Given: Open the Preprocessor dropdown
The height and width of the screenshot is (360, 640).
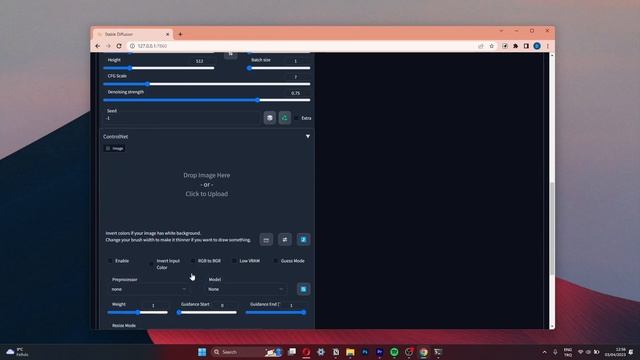Looking at the screenshot, I should (149, 289).
